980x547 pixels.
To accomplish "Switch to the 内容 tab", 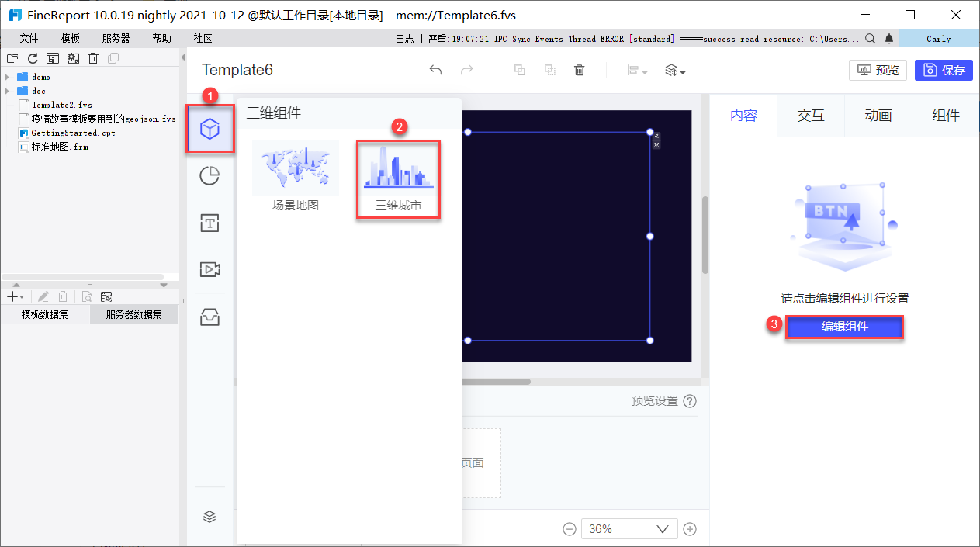I will pyautogui.click(x=743, y=116).
